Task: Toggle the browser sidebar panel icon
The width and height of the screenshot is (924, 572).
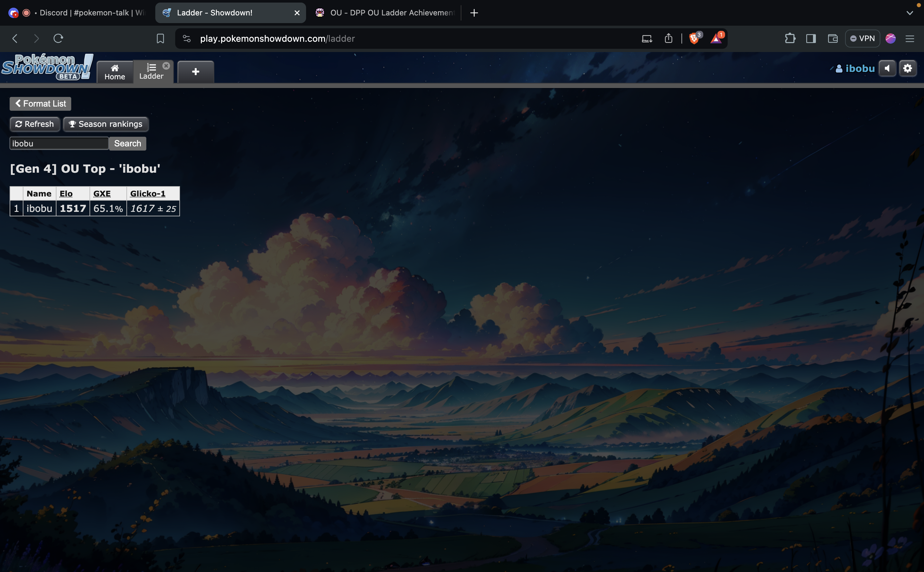Action: tap(811, 39)
